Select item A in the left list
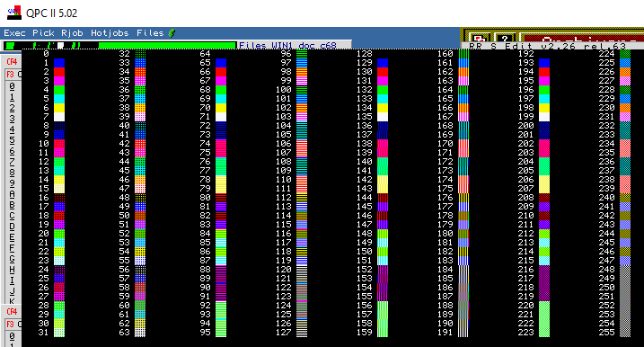644x347 pixels. (x=12, y=194)
